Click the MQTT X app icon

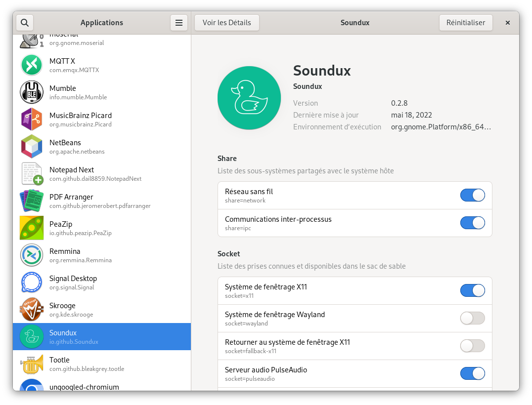click(32, 65)
